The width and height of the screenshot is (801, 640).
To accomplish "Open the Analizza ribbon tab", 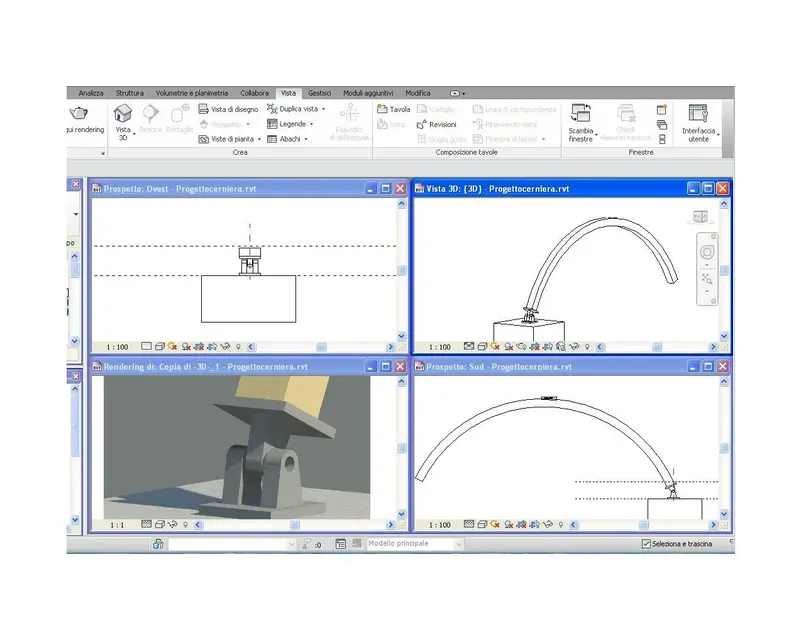I will tap(91, 93).
